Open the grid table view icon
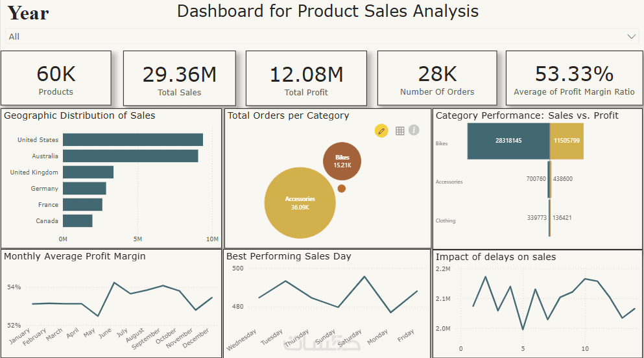Screen dimensions: 644x358 (400, 131)
